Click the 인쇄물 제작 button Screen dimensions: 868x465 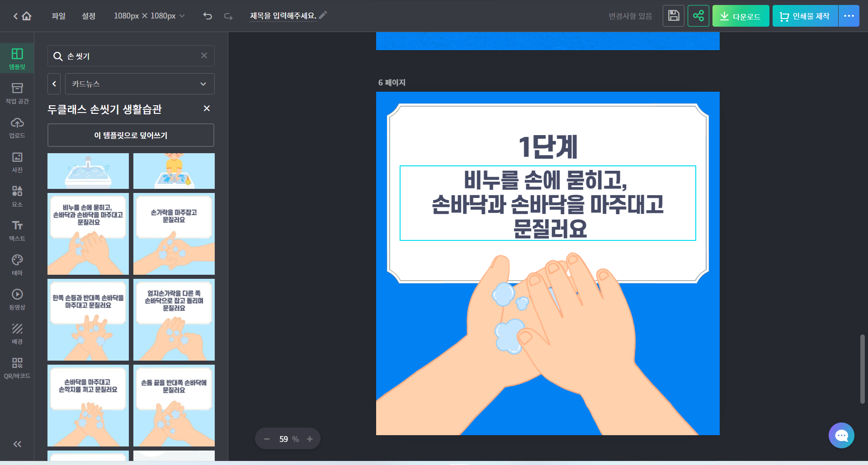805,16
